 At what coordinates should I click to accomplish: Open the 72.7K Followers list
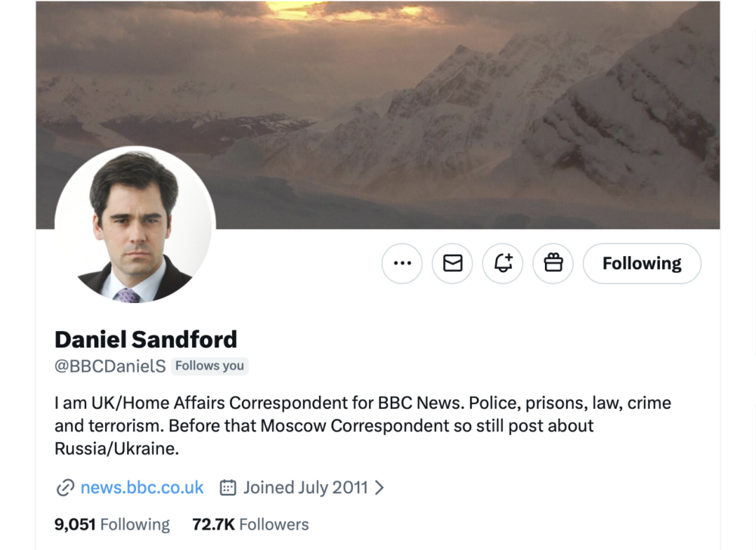tap(250, 524)
